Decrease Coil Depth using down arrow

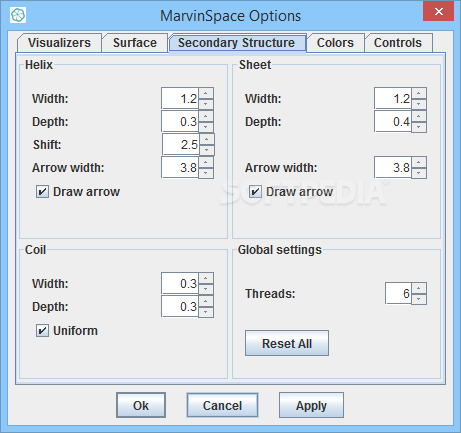pyautogui.click(x=206, y=312)
